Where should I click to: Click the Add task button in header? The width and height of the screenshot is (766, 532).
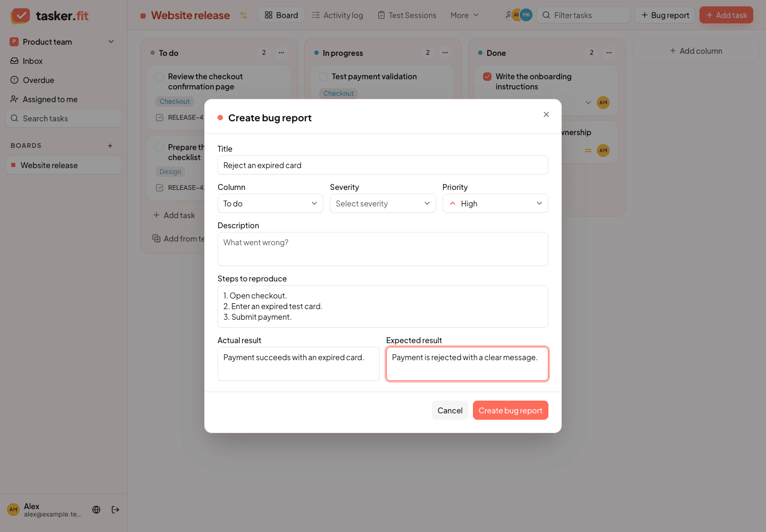pos(726,15)
